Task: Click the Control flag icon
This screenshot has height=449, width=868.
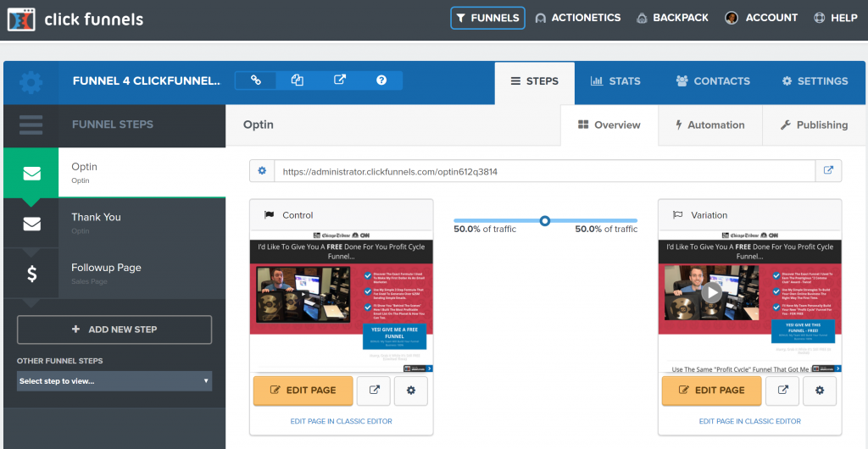Action: (269, 215)
